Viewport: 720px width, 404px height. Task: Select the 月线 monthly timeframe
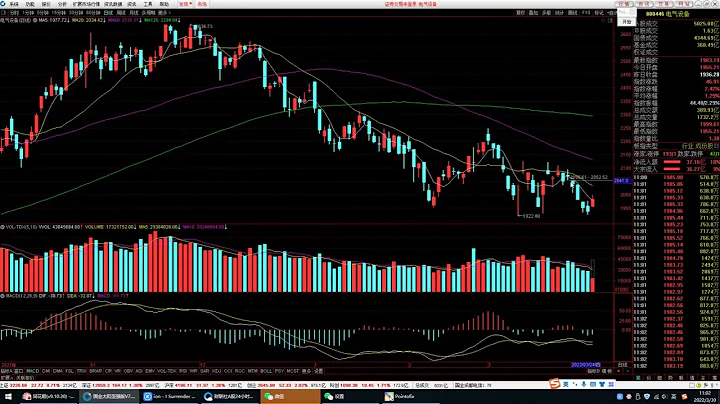[x=134, y=12]
